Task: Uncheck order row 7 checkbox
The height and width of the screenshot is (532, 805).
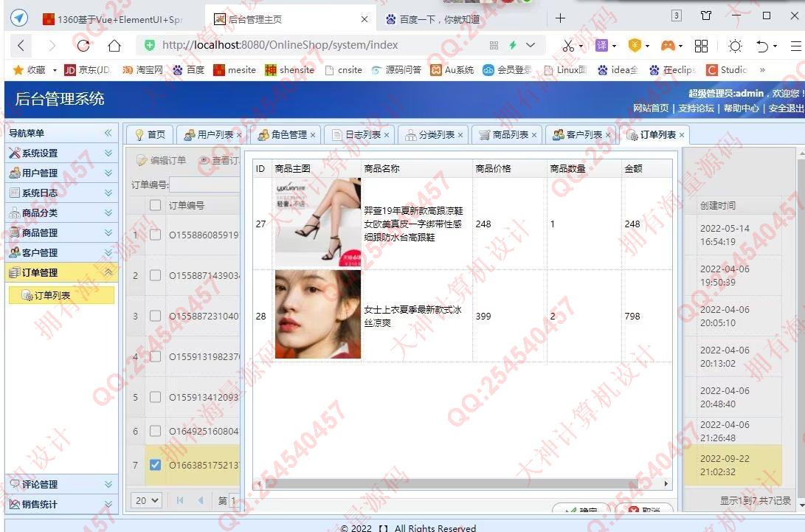Action: pyautogui.click(x=155, y=465)
